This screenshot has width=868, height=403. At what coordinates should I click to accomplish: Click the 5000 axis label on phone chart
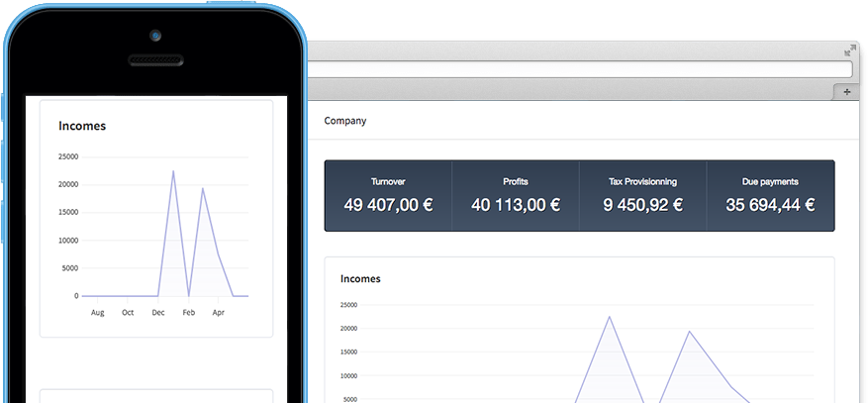[70, 268]
